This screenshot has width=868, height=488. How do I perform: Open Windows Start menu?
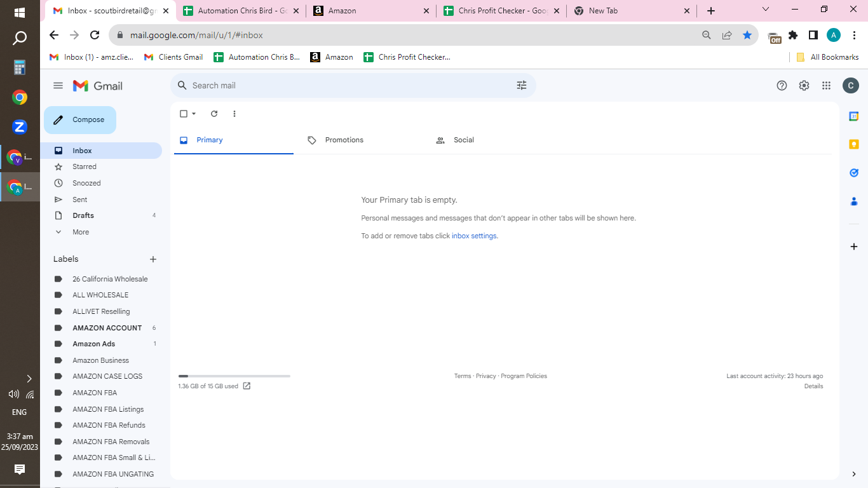coord(20,12)
